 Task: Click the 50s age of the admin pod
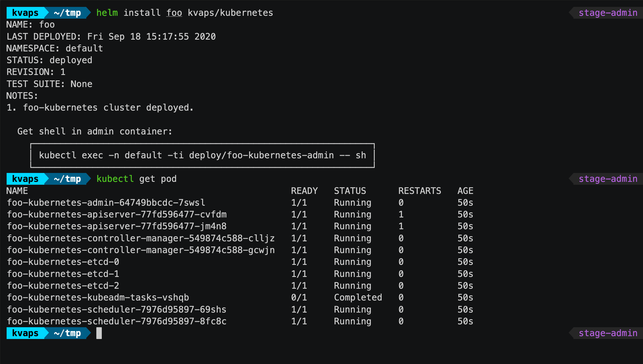[465, 203]
